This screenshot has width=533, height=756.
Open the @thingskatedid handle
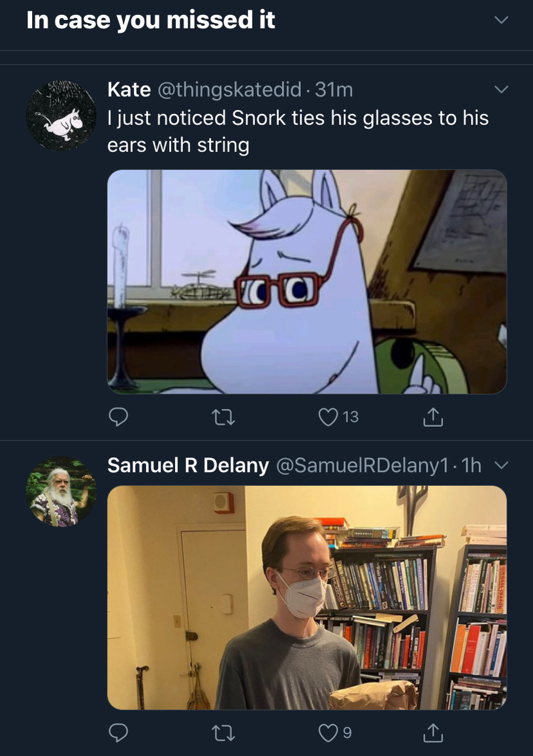(229, 90)
